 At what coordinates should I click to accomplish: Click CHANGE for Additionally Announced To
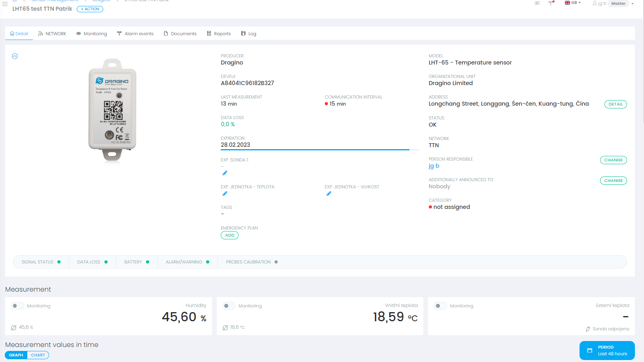(x=614, y=181)
